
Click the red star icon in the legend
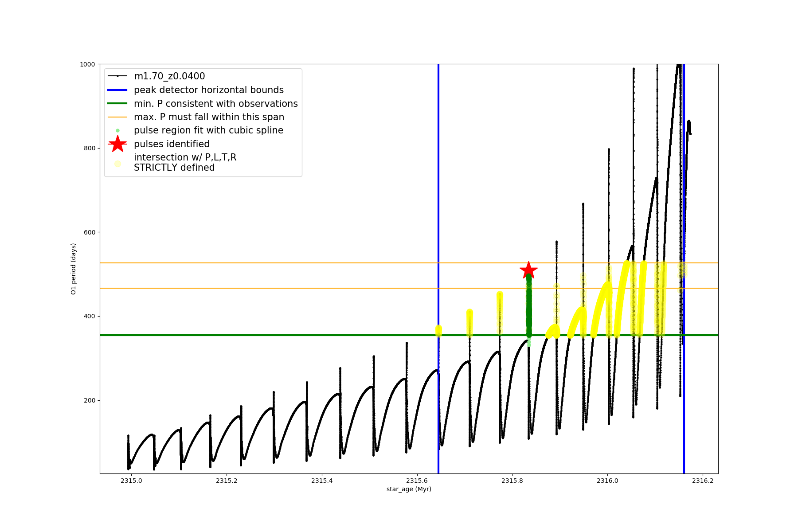(117, 144)
